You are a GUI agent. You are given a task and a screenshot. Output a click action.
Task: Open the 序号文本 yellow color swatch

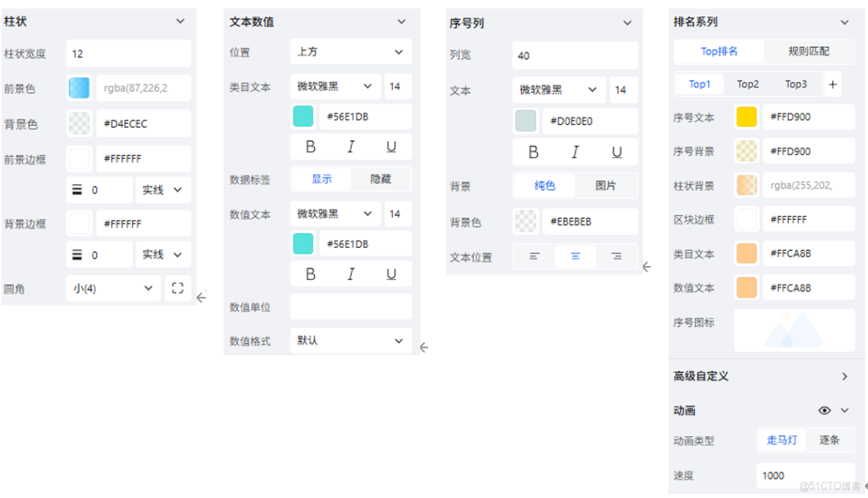[x=746, y=117]
